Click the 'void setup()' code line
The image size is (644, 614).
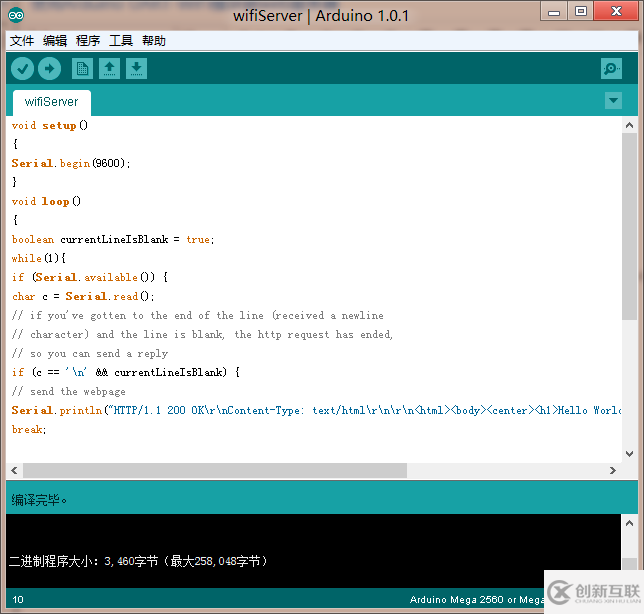pos(50,125)
